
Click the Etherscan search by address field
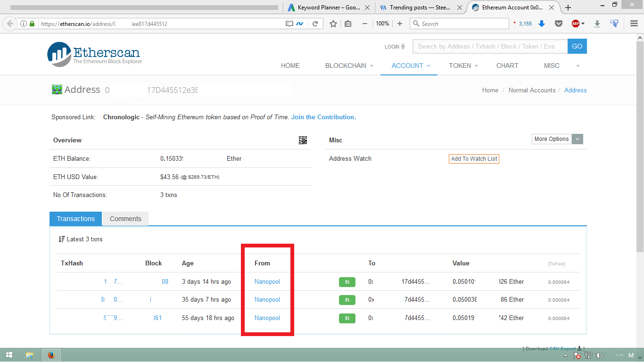pyautogui.click(x=490, y=46)
